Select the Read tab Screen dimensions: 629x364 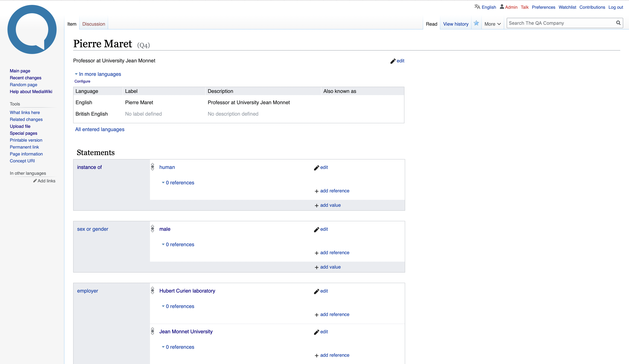pyautogui.click(x=432, y=24)
